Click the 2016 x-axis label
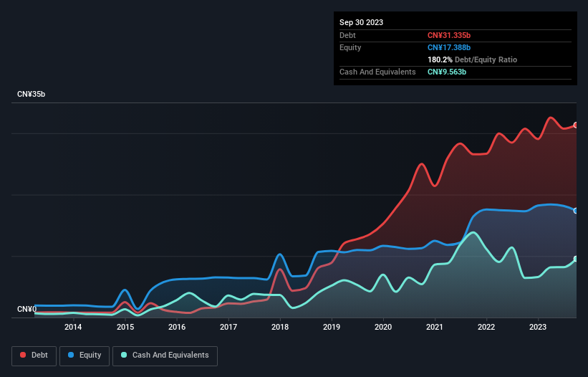The width and height of the screenshot is (588, 377). pyautogui.click(x=177, y=327)
